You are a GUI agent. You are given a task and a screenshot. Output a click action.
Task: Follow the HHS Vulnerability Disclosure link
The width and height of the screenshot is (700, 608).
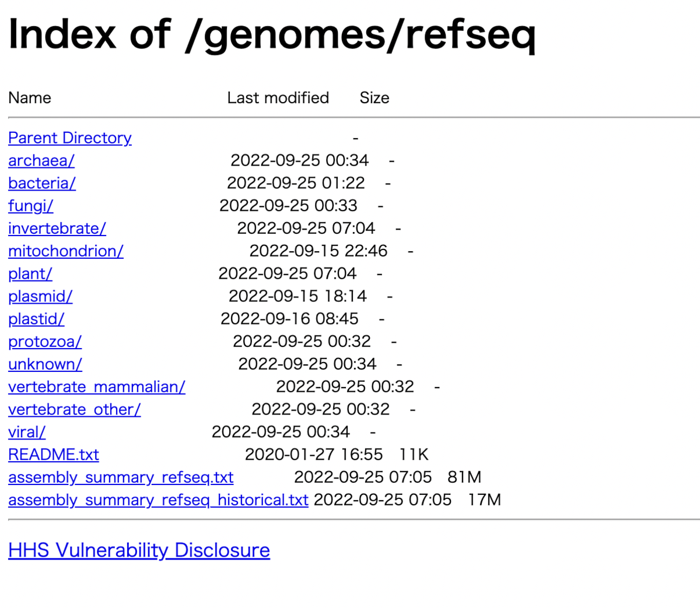pos(139,550)
